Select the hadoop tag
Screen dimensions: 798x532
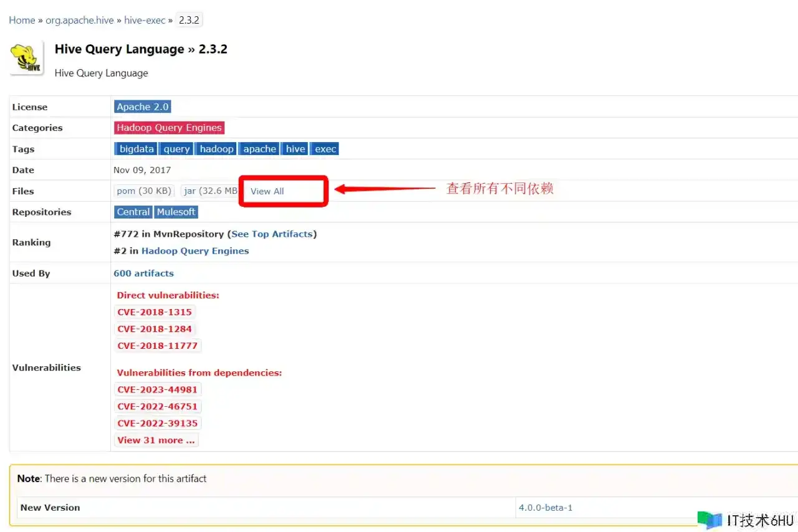(216, 149)
